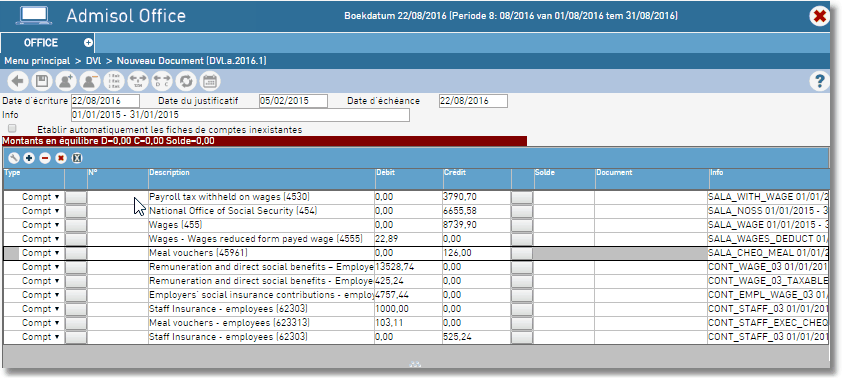Toggle automatic creation of missing account sheets

[x=12, y=129]
